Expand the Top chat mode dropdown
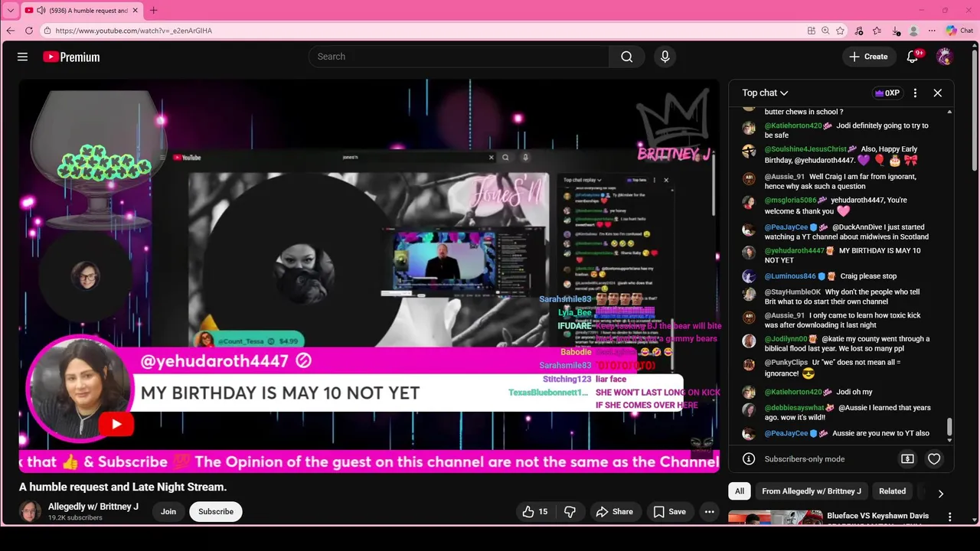 (x=765, y=93)
